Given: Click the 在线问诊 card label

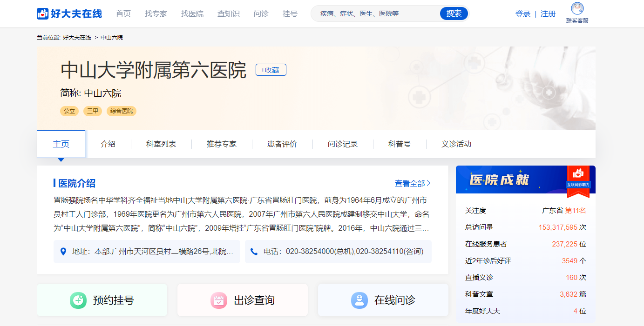Looking at the screenshot, I should 395,300.
